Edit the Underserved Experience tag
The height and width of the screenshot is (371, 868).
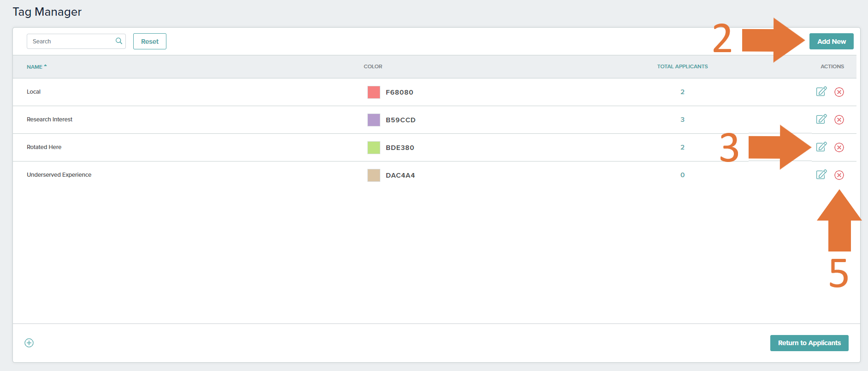[x=821, y=174]
